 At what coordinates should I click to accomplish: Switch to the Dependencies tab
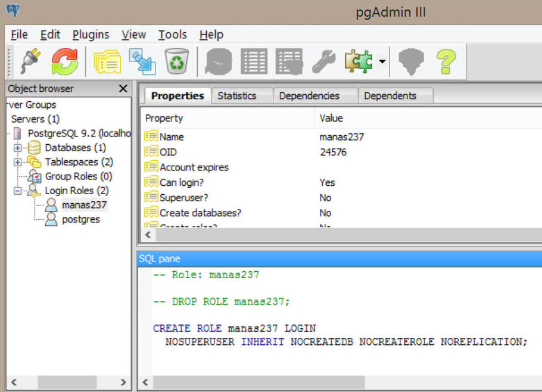[315, 96]
